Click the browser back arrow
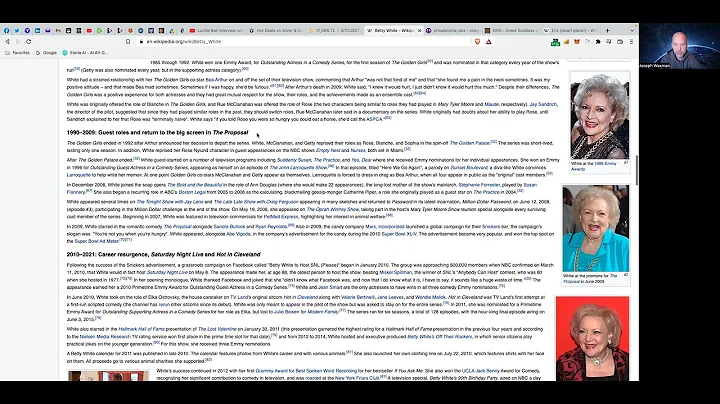 7,41
